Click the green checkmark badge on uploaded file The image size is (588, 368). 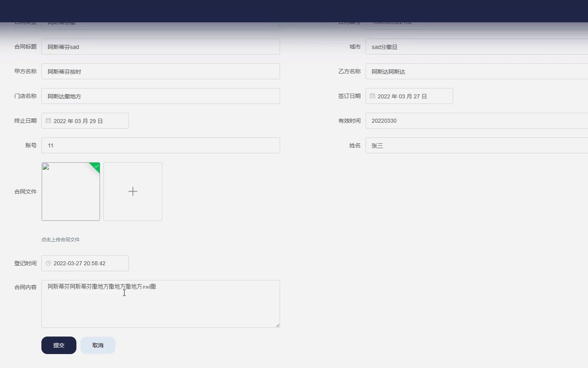pos(96,166)
